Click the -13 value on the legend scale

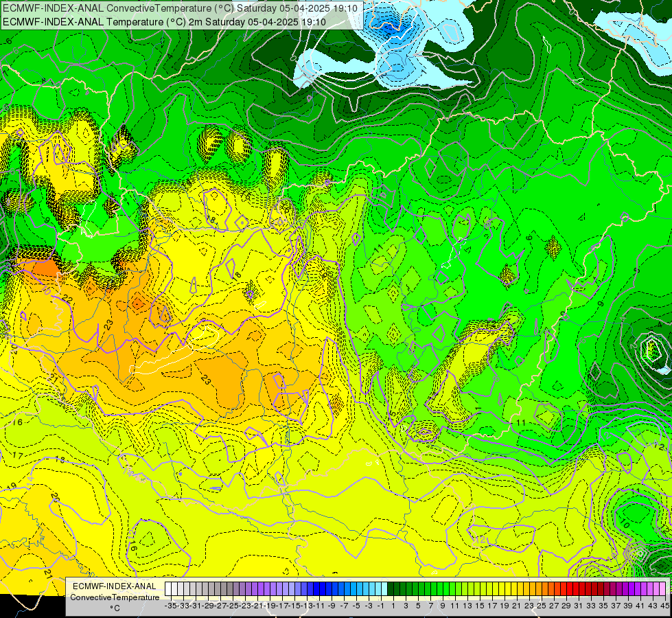coord(308,606)
